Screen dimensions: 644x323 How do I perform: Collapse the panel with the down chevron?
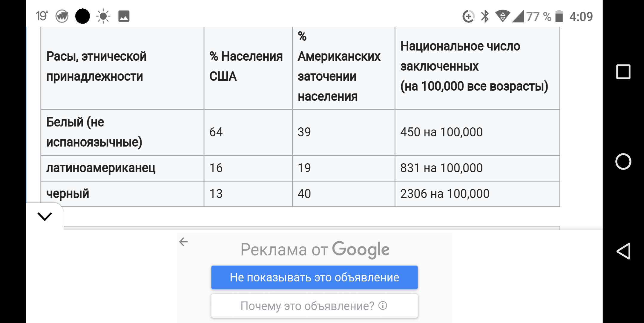(x=45, y=216)
